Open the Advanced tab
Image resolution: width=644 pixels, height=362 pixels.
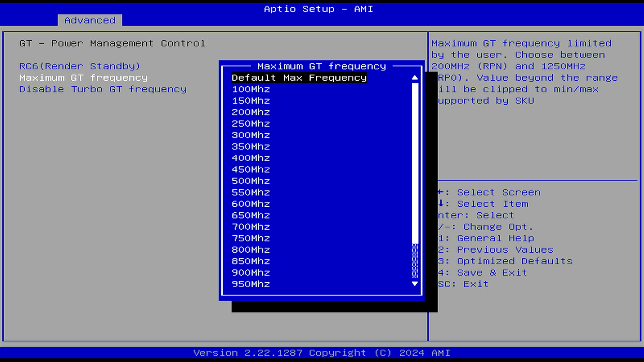click(x=90, y=20)
